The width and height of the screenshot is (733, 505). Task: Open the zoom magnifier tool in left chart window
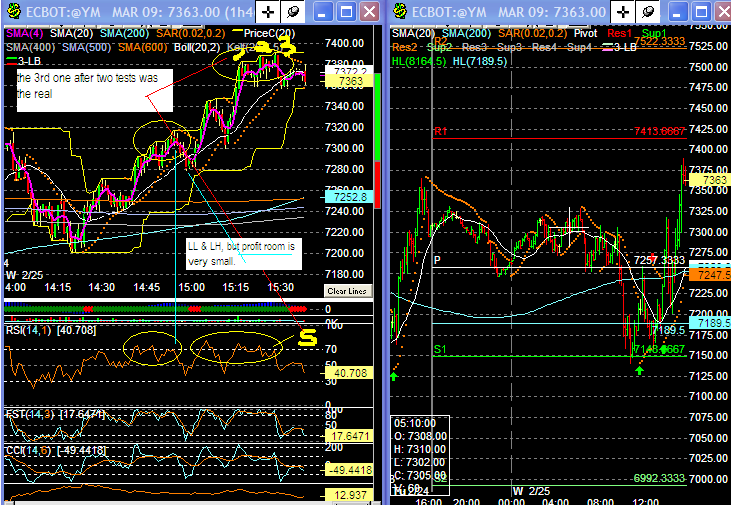click(x=293, y=12)
